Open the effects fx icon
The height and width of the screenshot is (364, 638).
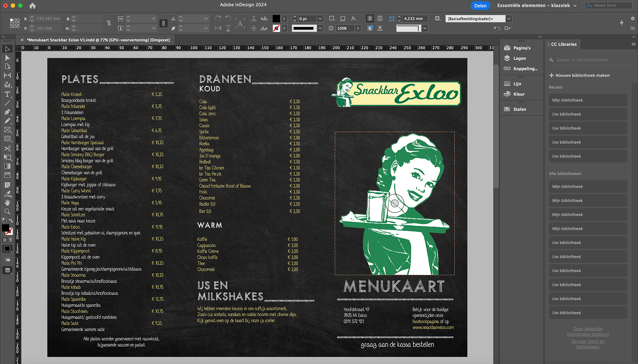pos(354,19)
